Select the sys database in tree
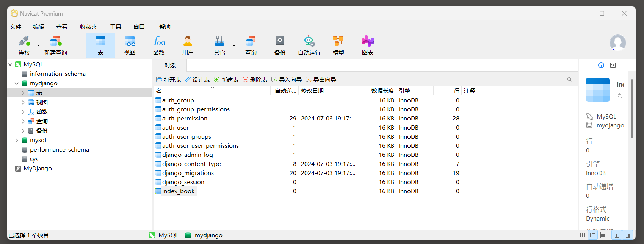Viewport: 644px width, 244px height. (34, 159)
